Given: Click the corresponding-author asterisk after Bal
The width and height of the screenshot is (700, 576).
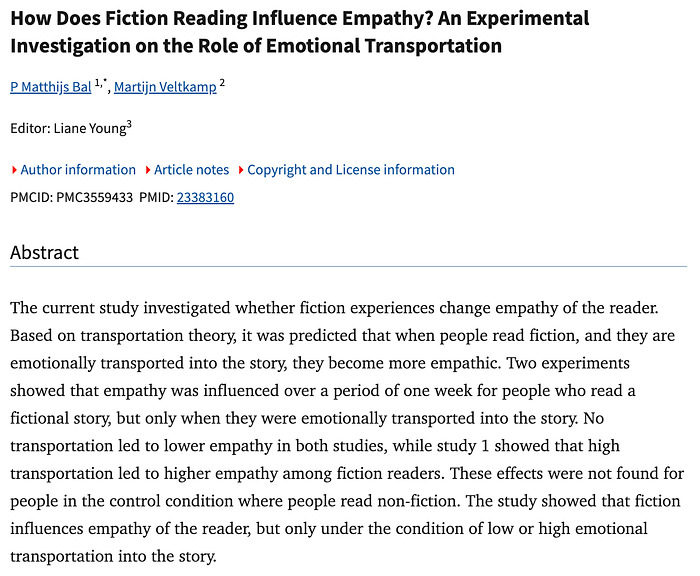Looking at the screenshot, I should (x=104, y=84).
